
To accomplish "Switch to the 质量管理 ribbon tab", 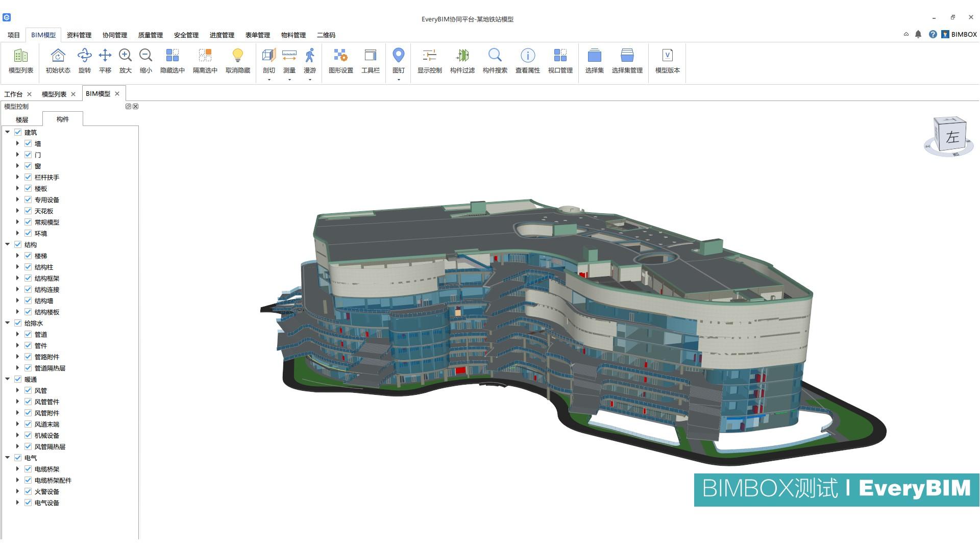I will point(150,35).
